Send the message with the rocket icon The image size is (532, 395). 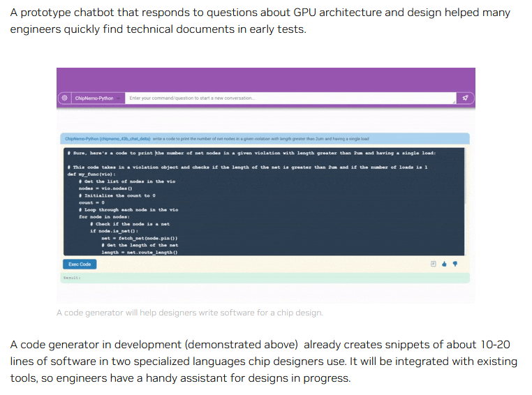[465, 98]
